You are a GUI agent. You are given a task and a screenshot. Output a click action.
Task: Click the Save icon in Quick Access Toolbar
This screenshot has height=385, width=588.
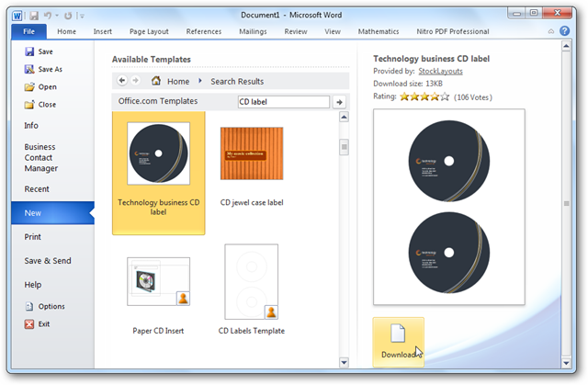click(34, 16)
